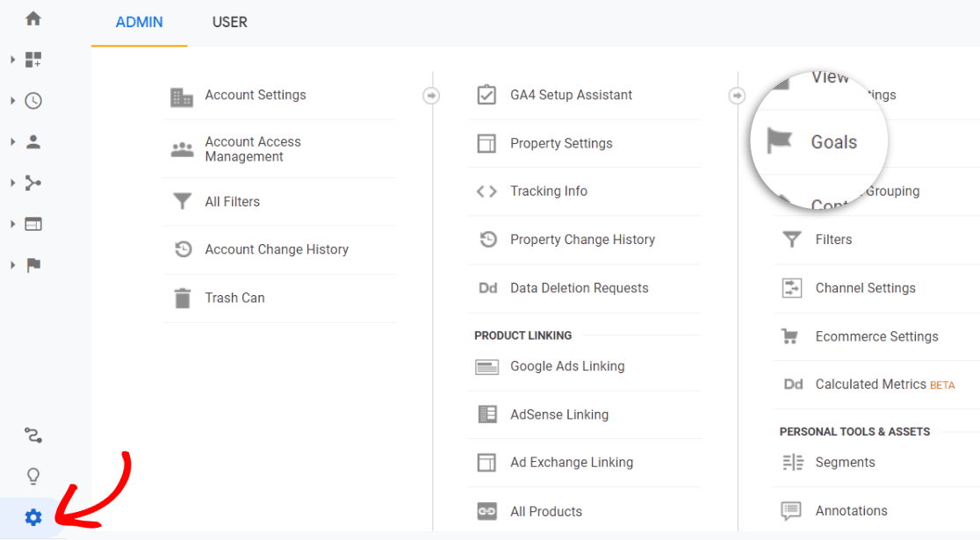
Task: Expand the Customization sidebar section
Action: click(x=13, y=60)
